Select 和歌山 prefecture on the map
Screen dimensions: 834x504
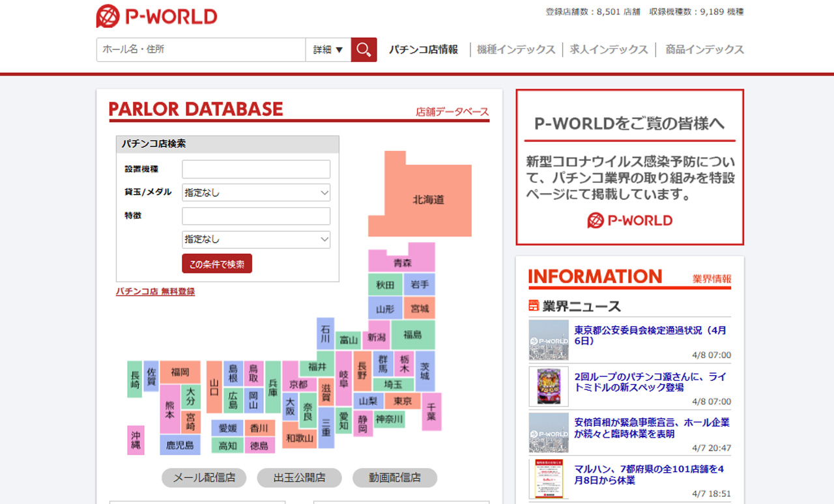pyautogui.click(x=299, y=438)
